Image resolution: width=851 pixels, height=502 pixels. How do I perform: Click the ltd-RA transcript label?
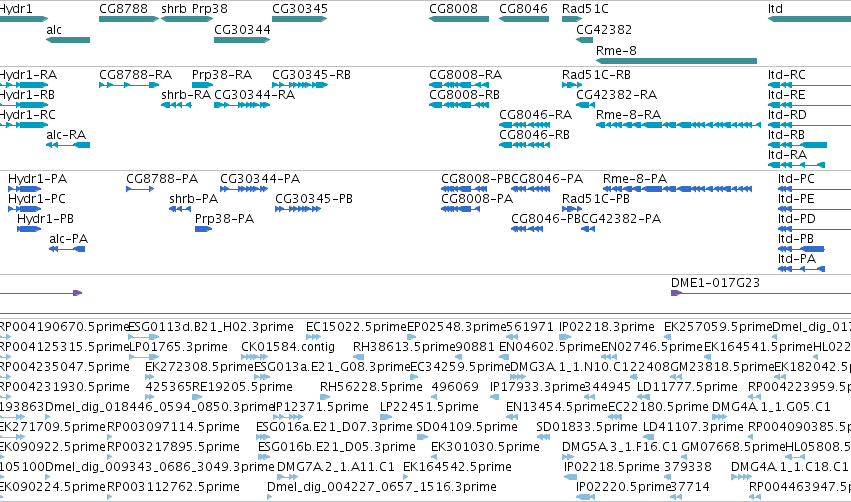coord(787,155)
